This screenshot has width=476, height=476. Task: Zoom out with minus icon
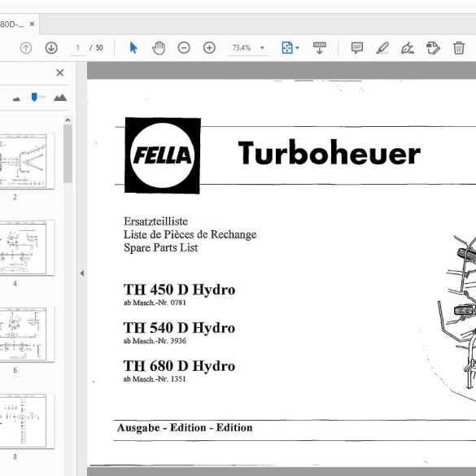click(x=184, y=48)
